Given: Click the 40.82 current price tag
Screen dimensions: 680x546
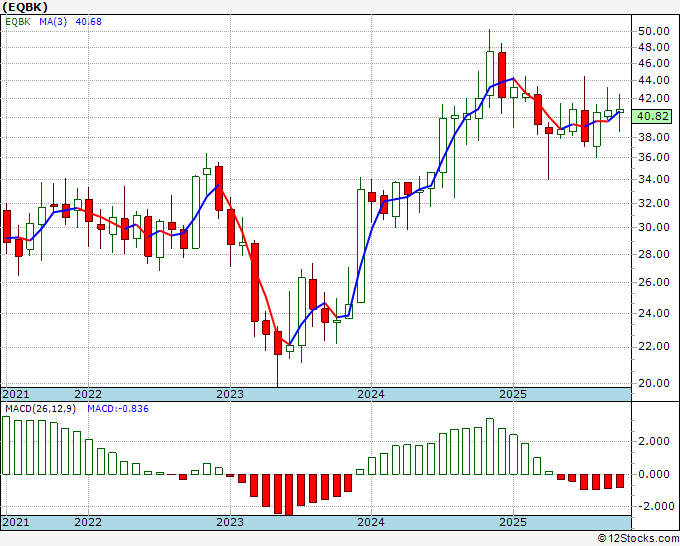Looking at the screenshot, I should point(655,116).
